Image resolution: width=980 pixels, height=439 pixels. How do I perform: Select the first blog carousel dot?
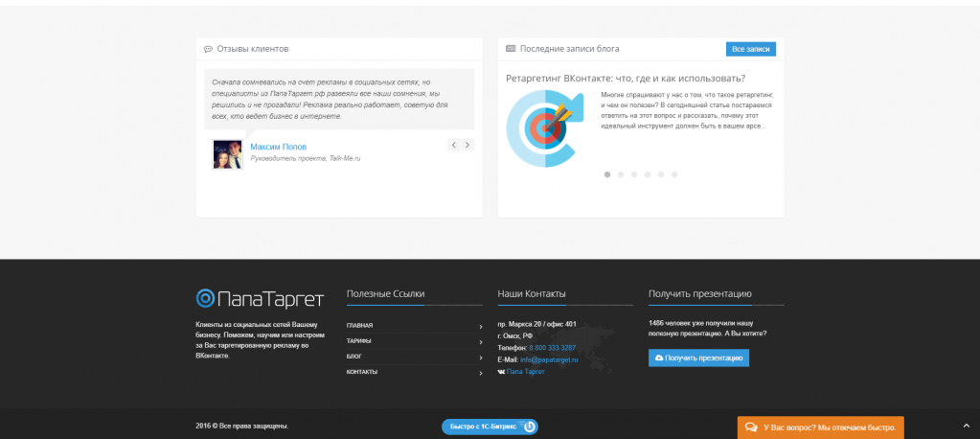(607, 174)
